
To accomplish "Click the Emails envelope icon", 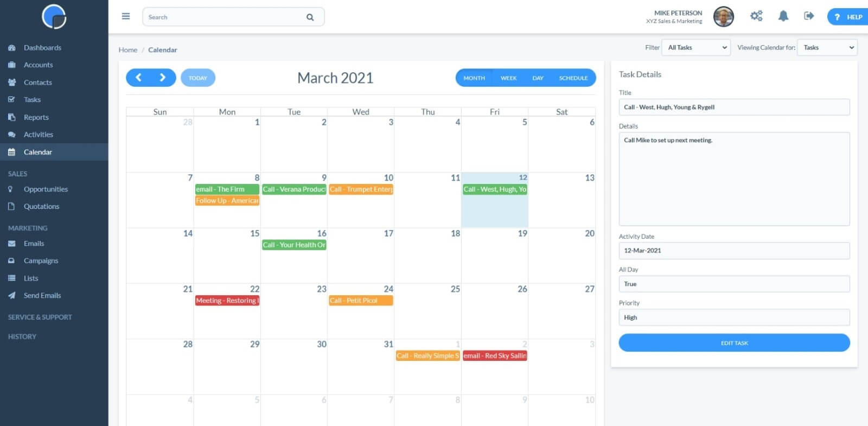I will tap(11, 244).
